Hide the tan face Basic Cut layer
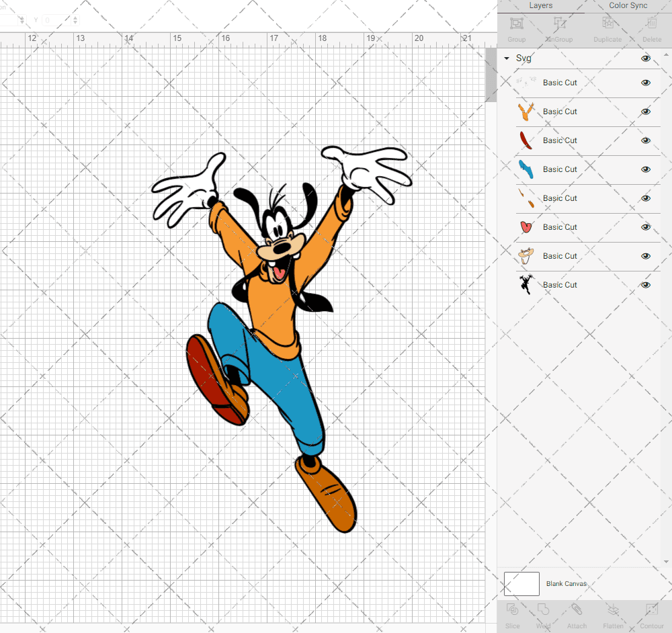Viewport: 672px width, 633px height. tap(646, 256)
